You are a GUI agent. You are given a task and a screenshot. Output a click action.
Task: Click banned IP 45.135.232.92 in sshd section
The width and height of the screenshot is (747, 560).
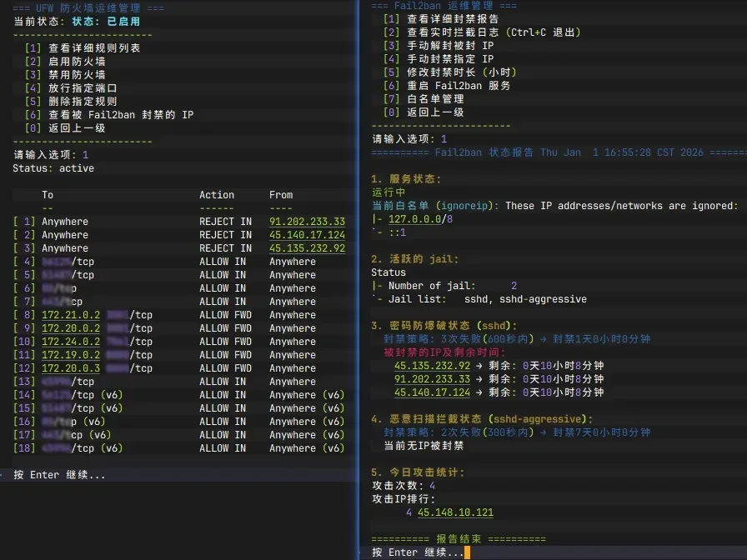432,366
